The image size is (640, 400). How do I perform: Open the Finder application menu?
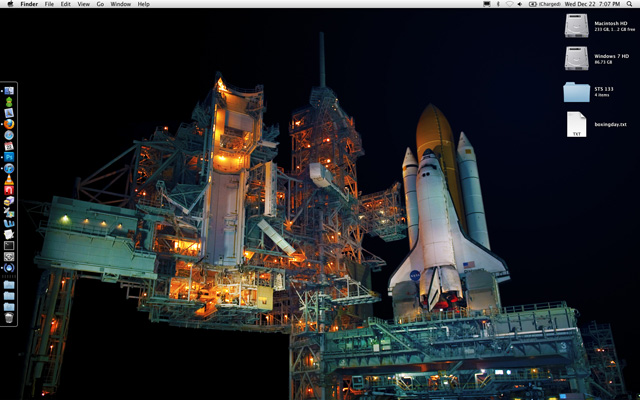[29, 4]
